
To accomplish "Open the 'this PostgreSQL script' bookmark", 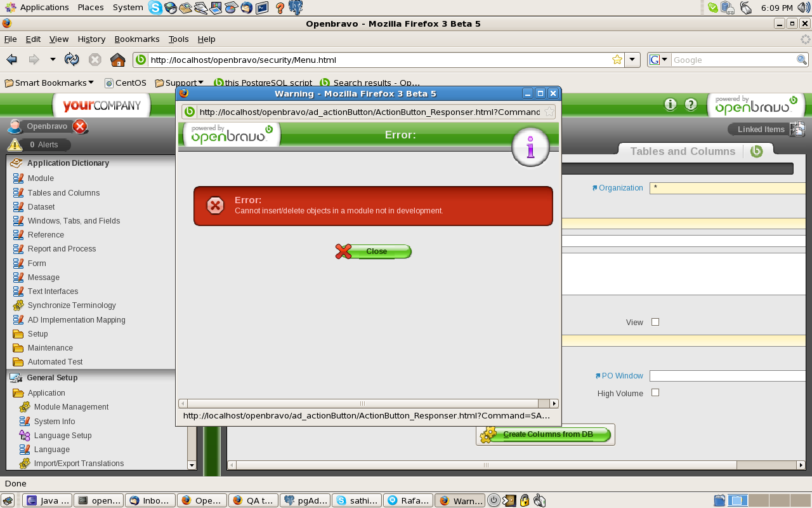I will pyautogui.click(x=263, y=83).
